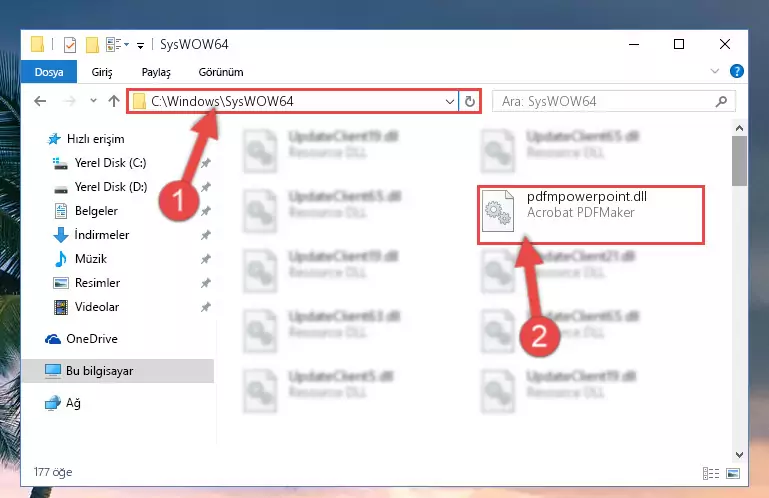Click the pin icon next to Yerel Disk (C:)

[x=205, y=163]
